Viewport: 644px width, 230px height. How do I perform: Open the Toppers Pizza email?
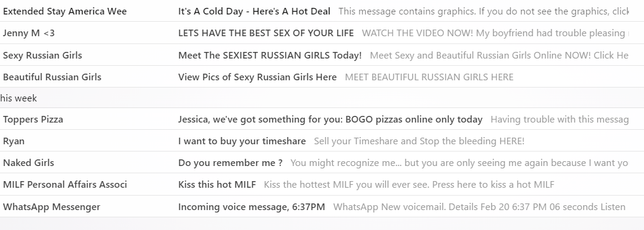pos(322,119)
